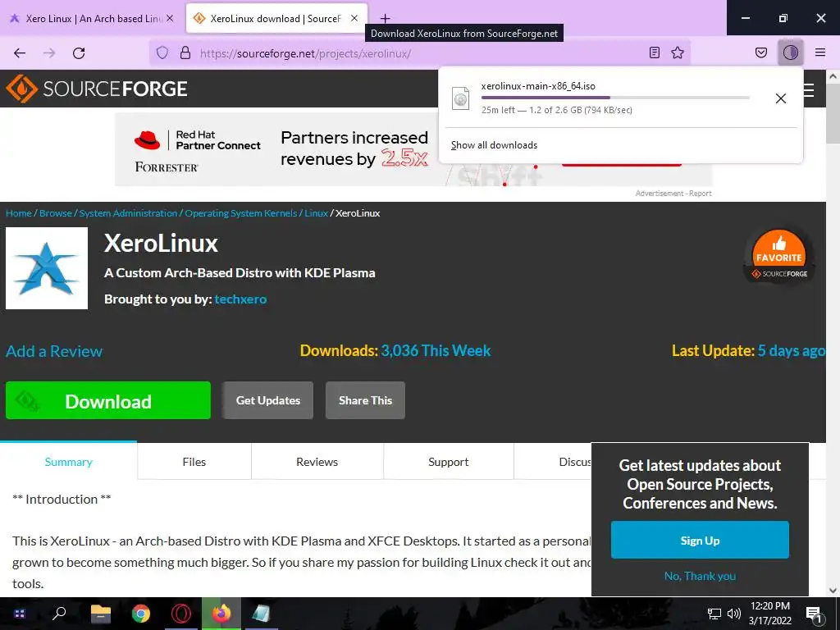This screenshot has height=630, width=840.
Task: Click the Advertisement - Report link
Action: (673, 194)
